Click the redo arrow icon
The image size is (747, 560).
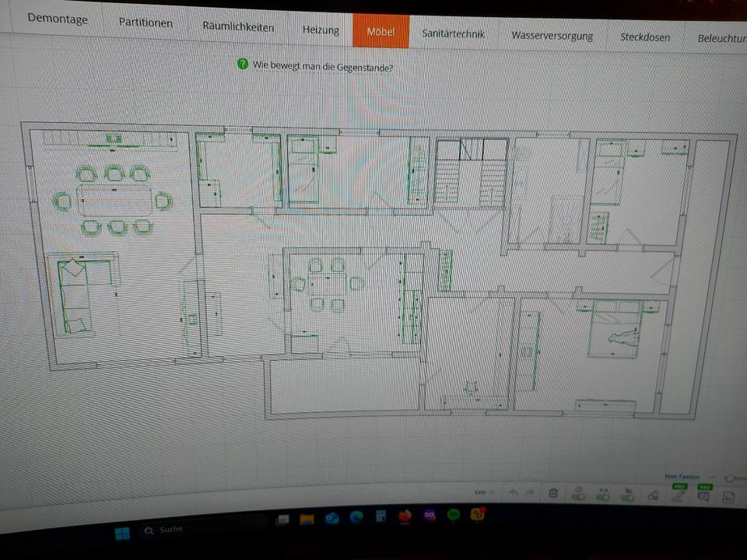528,492
